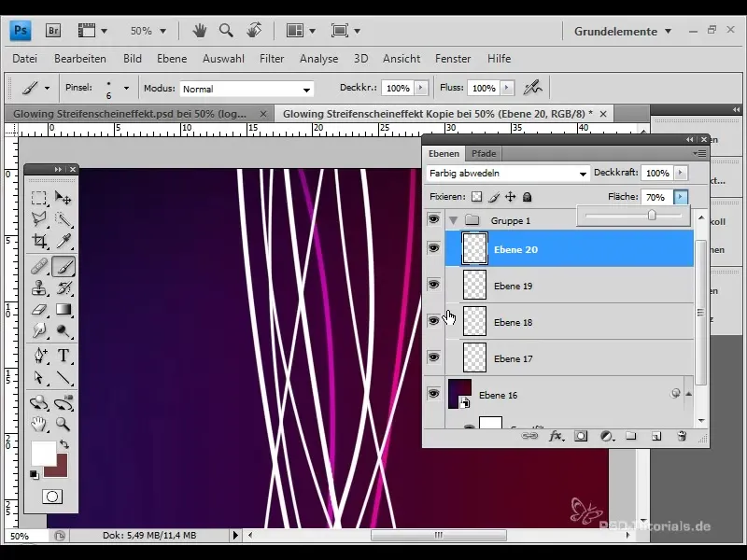747x560 pixels.
Task: Click the Fläche fill slider handle
Action: tap(651, 216)
